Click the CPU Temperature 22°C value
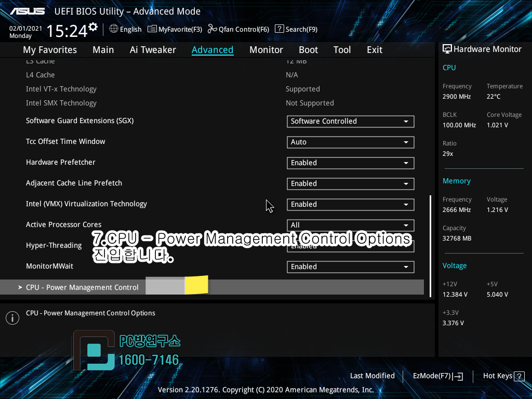 (x=494, y=97)
